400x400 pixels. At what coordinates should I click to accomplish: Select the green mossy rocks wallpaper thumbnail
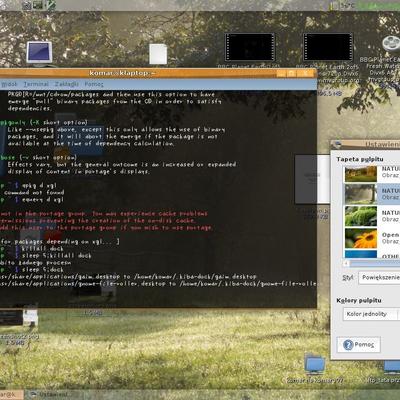point(361,216)
